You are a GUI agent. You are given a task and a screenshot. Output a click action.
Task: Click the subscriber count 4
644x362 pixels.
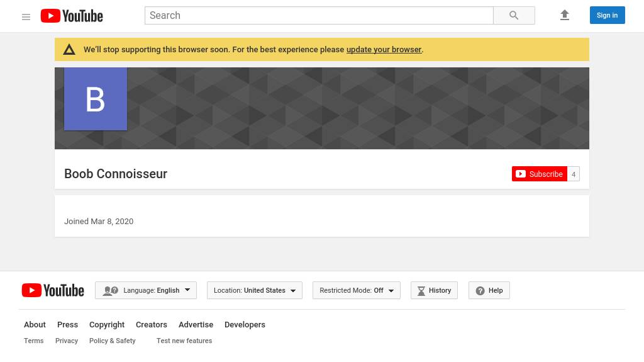tap(574, 174)
